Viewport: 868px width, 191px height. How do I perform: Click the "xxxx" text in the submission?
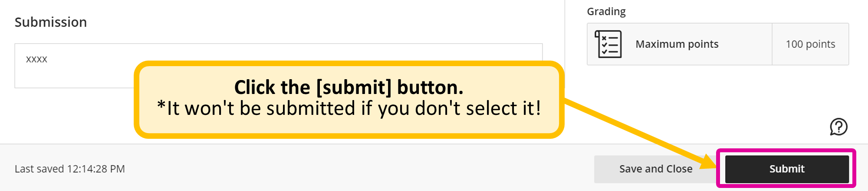[36, 59]
